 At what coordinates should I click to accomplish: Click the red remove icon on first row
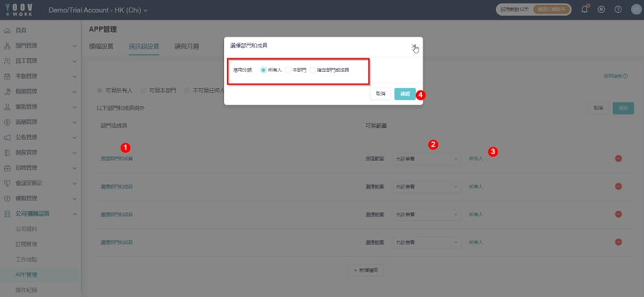(x=618, y=158)
